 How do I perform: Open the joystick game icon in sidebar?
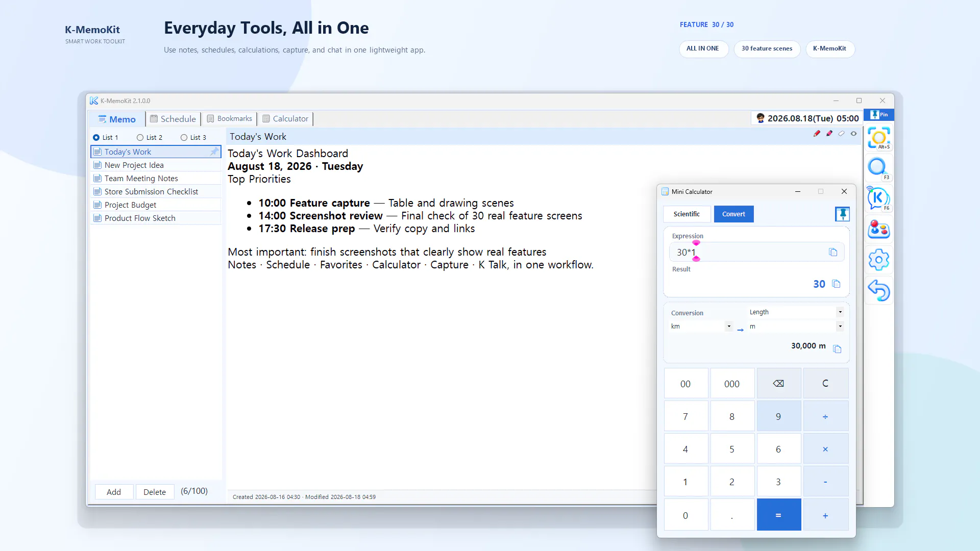point(879,230)
